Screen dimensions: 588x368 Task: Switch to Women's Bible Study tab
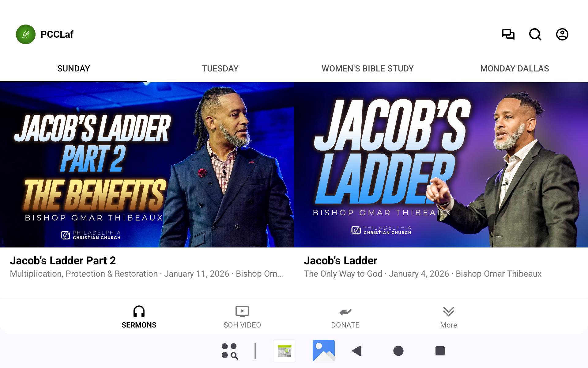[367, 68]
